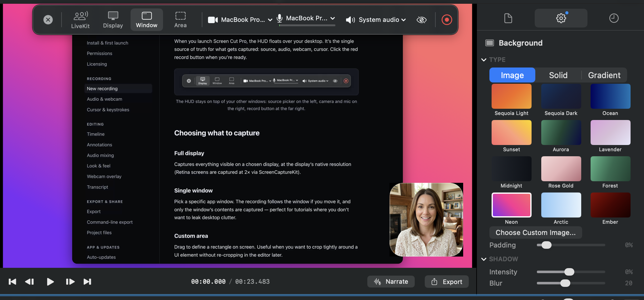Choose the Midnight background
The height and width of the screenshot is (300, 644).
coord(512,169)
